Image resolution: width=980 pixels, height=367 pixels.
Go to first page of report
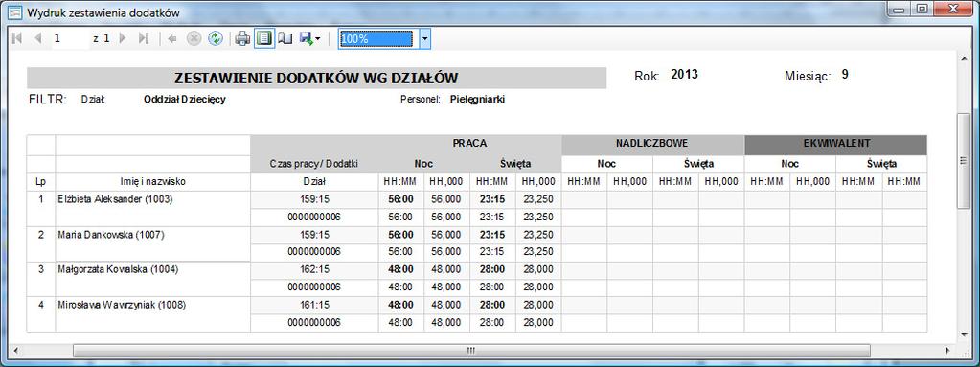17,38
